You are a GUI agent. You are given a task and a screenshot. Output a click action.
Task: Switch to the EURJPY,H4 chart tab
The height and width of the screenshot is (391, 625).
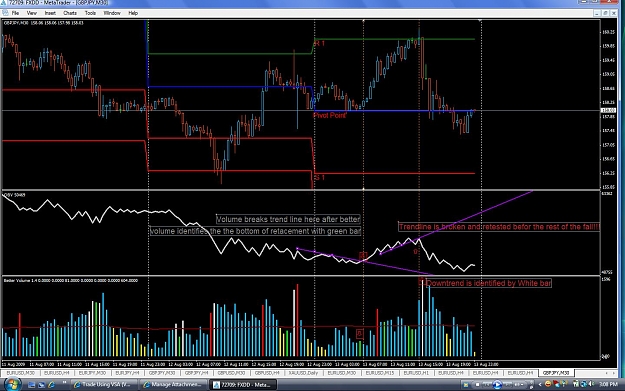click(127, 373)
